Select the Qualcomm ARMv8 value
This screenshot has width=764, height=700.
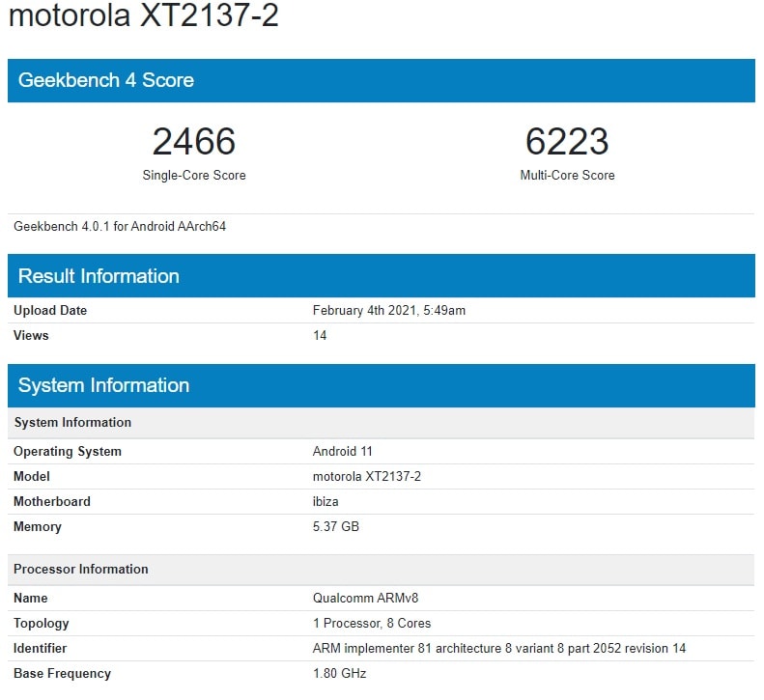365,599
